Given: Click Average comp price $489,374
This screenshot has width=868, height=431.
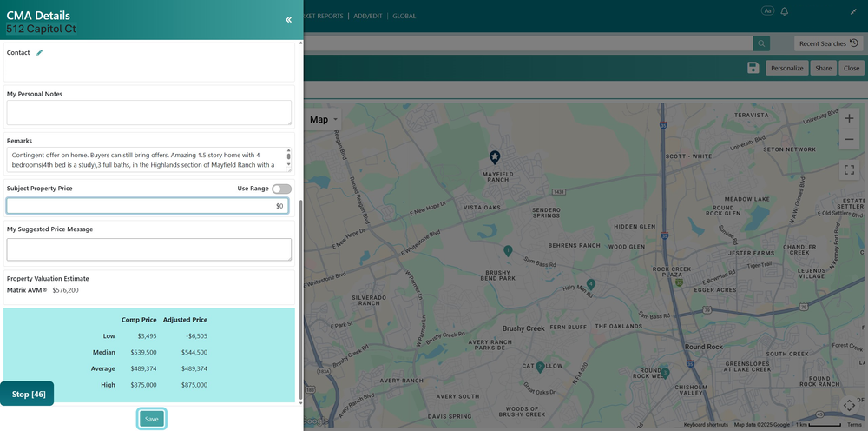Looking at the screenshot, I should (143, 369).
